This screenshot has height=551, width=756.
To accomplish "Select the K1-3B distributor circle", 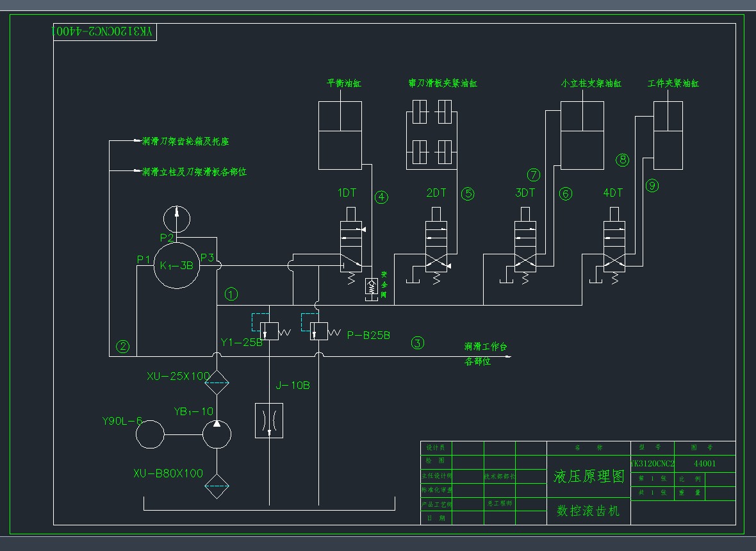I will [x=176, y=266].
